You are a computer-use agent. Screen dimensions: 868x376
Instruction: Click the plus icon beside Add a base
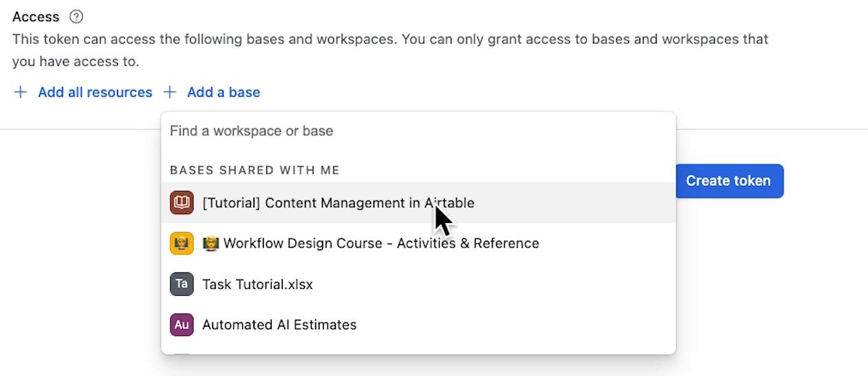coord(169,92)
